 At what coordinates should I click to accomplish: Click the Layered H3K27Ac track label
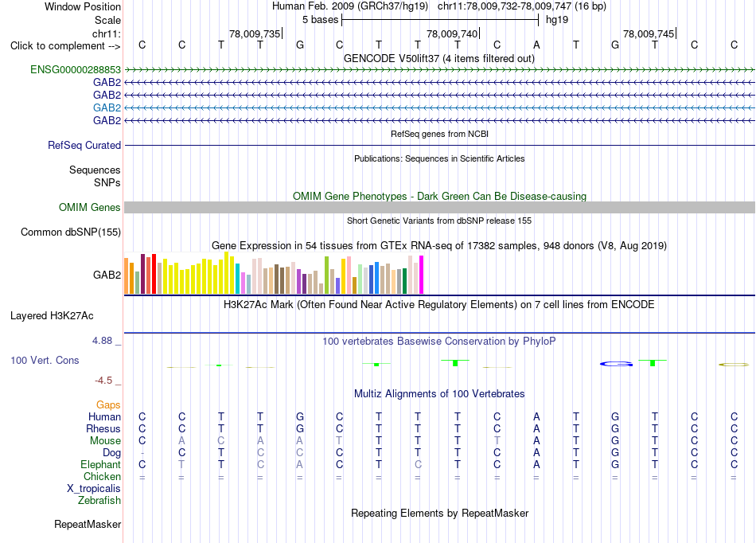(x=52, y=316)
